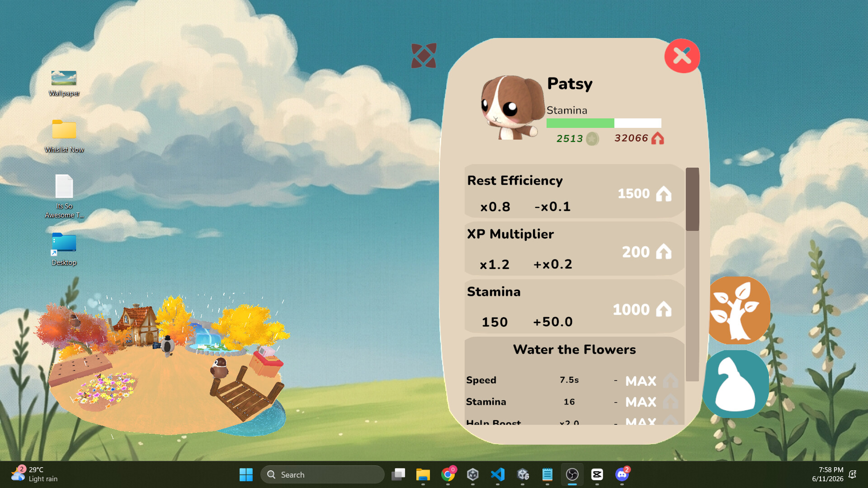
Task: Click Patsy's dog portrait
Action: point(512,108)
